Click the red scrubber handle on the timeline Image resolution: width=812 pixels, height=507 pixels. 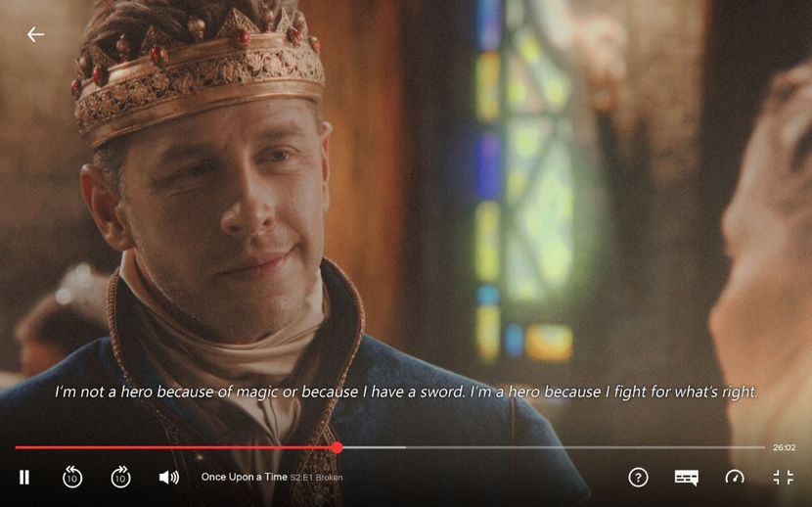tap(337, 447)
